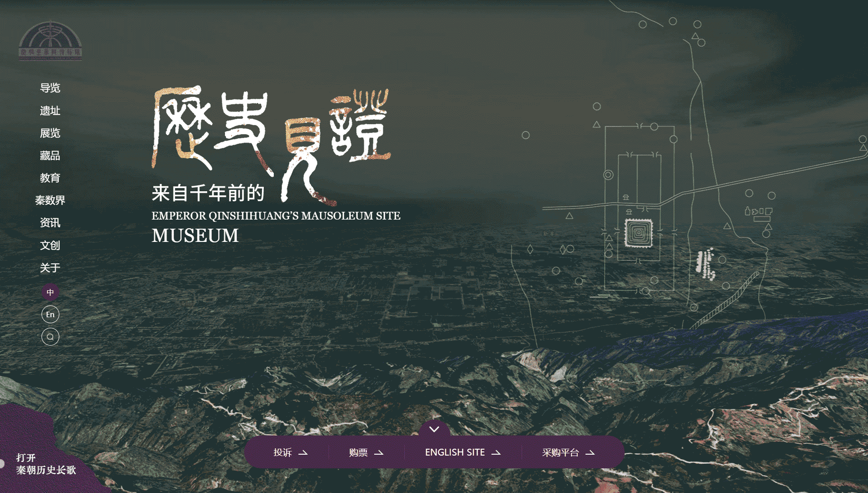This screenshot has width=868, height=493.
Task: Click the square mausoleum mound on map
Action: point(638,233)
